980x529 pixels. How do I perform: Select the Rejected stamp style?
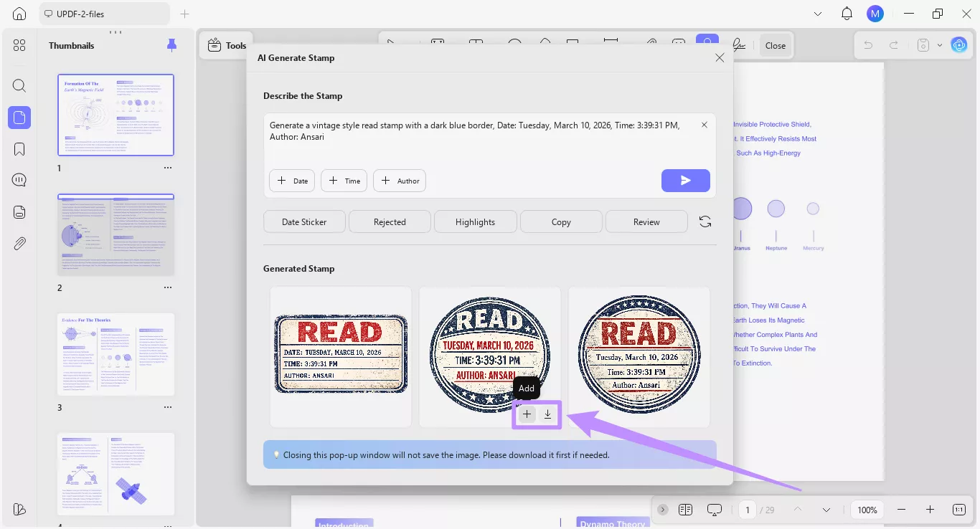click(x=390, y=221)
